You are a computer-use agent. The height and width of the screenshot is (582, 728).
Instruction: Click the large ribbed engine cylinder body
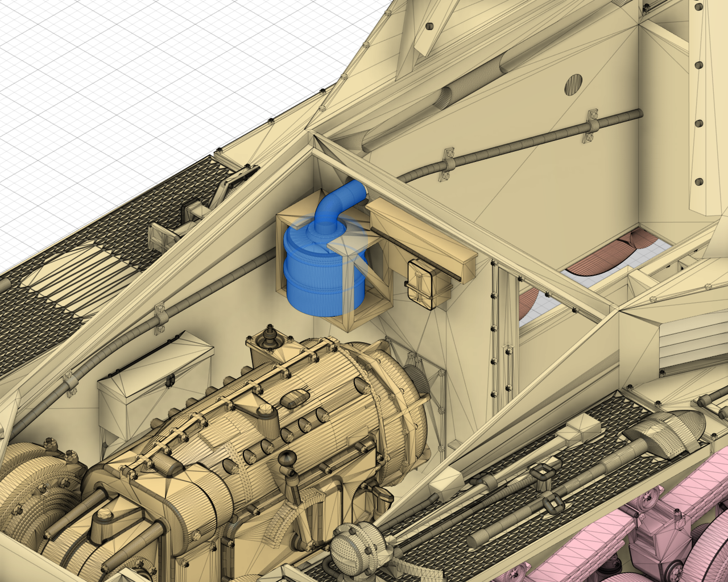(x=318, y=409)
